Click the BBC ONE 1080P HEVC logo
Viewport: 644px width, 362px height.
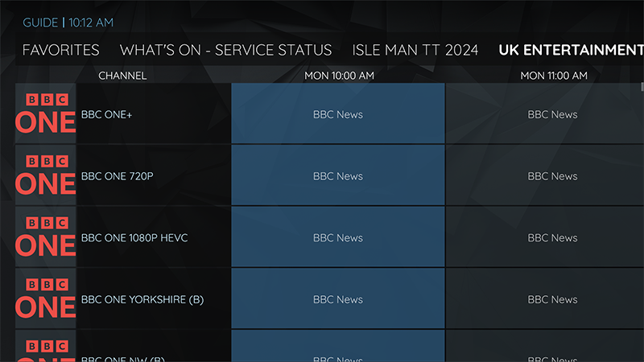pyautogui.click(x=46, y=237)
